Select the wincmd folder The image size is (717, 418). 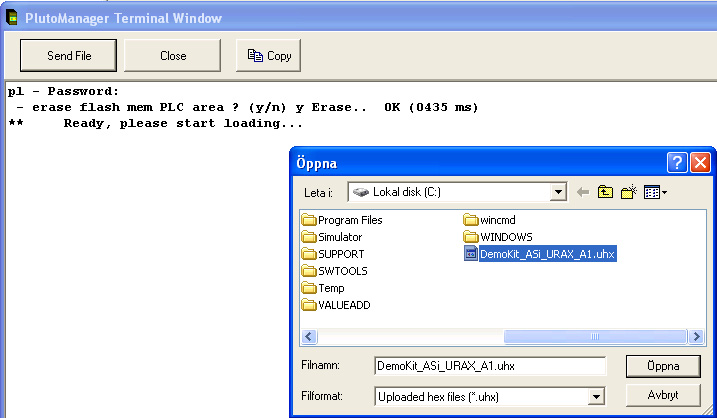(x=489, y=220)
